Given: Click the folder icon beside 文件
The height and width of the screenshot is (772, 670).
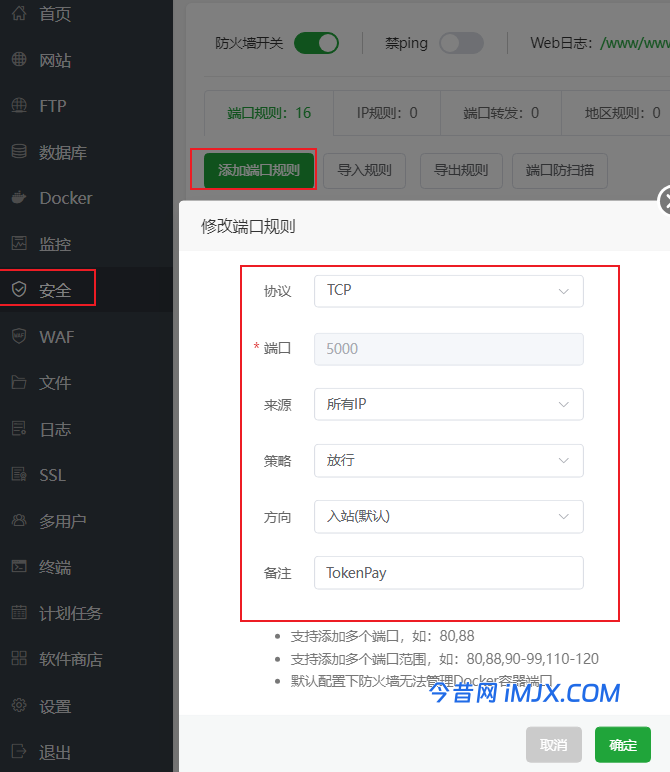Looking at the screenshot, I should pos(19,382).
